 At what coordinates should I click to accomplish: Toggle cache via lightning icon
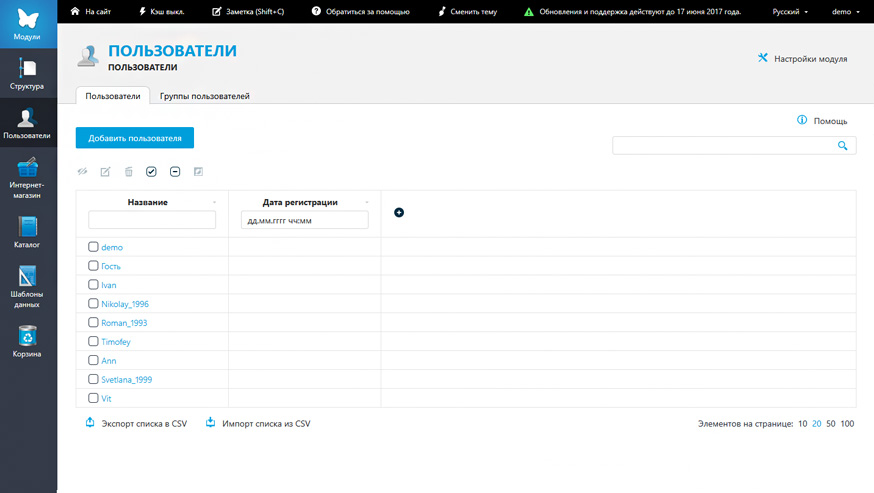coord(143,11)
